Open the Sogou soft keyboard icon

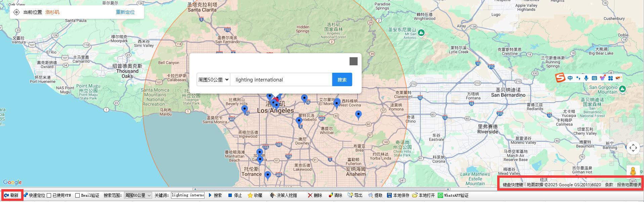click(x=594, y=78)
